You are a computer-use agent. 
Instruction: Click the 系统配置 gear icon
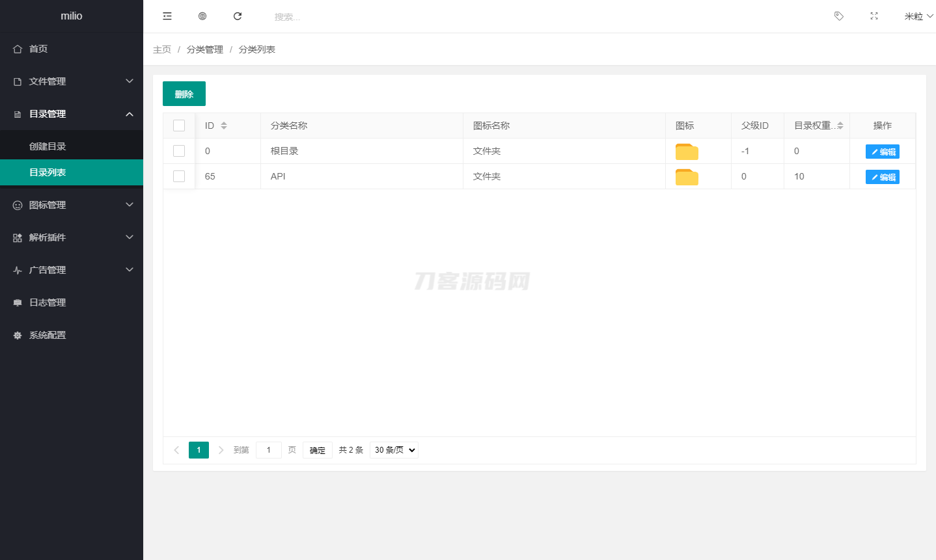[17, 335]
